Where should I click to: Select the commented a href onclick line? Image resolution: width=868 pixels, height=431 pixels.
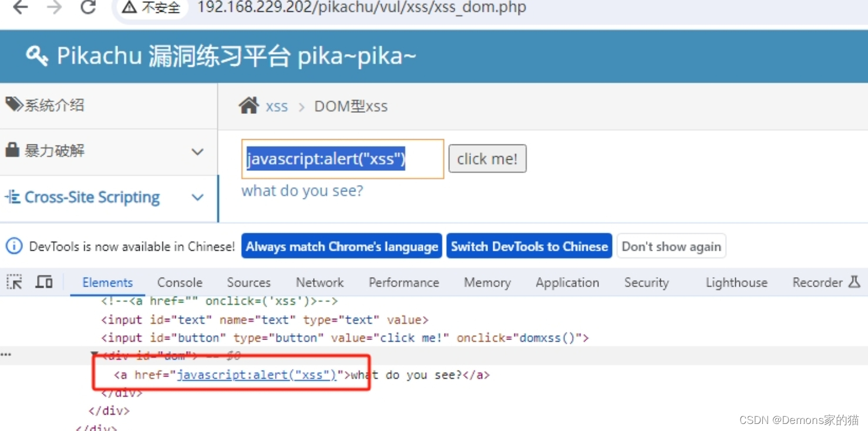[219, 302]
